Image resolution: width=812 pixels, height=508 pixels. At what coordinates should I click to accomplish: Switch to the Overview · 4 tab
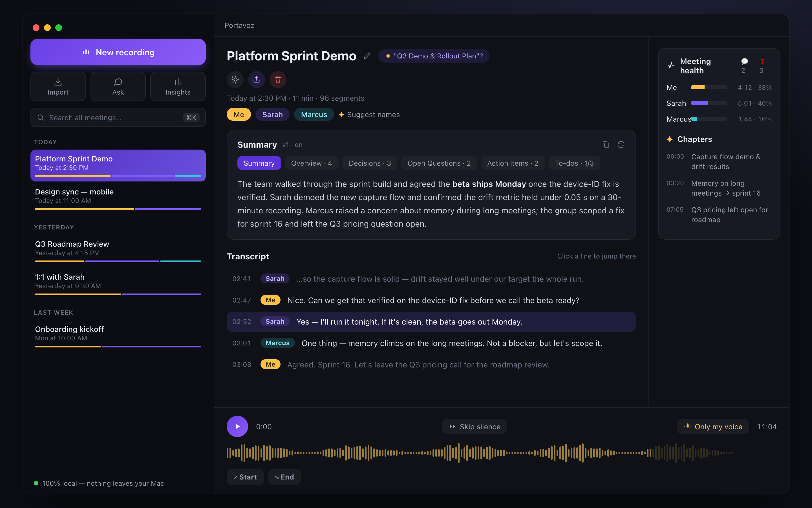click(x=311, y=163)
